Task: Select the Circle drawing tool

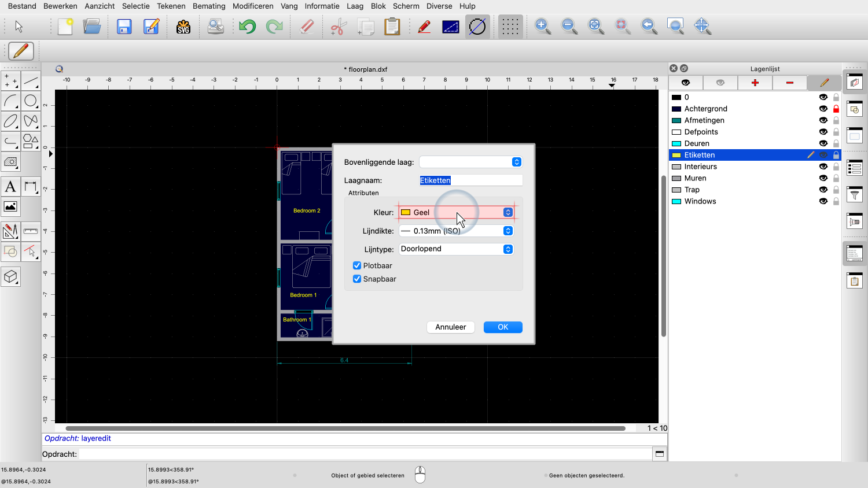Action: pyautogui.click(x=31, y=101)
